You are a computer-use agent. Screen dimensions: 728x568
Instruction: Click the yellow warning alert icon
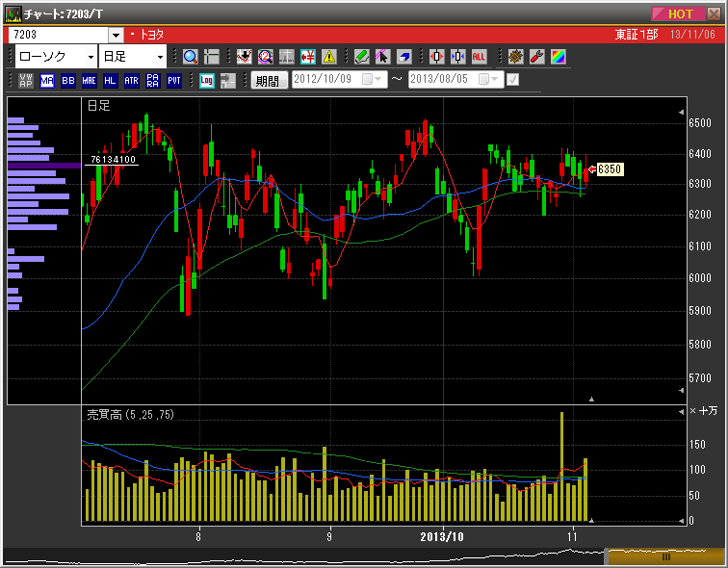(x=329, y=57)
